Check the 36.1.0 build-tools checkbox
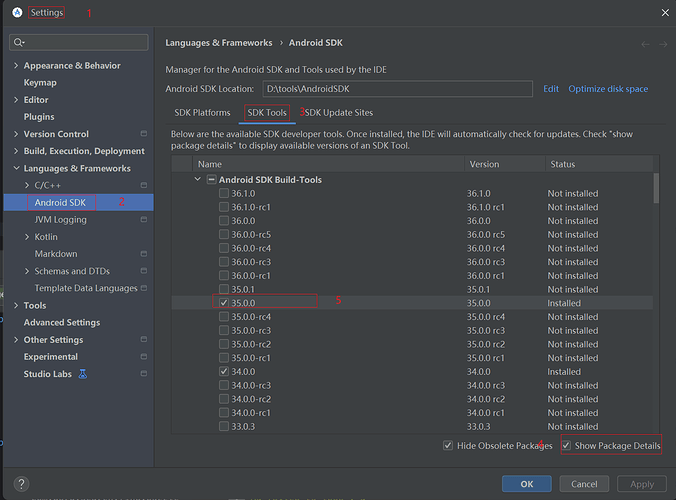The image size is (676, 500). pyautogui.click(x=224, y=194)
